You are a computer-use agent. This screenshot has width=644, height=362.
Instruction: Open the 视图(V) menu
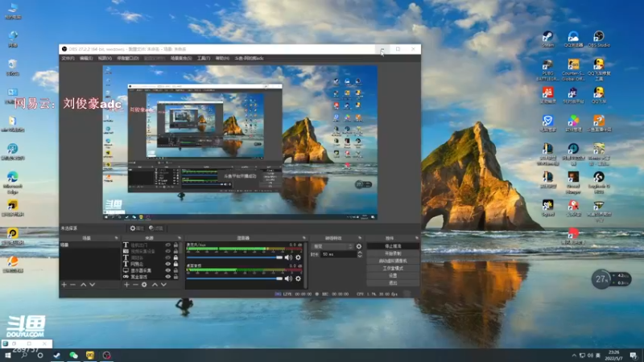(x=105, y=58)
